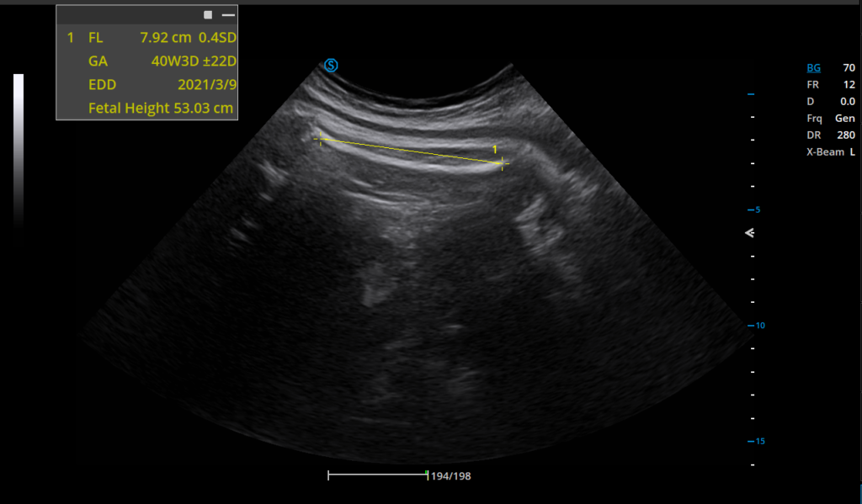
Task: Click the Frq Gen parameter
Action: pos(831,118)
